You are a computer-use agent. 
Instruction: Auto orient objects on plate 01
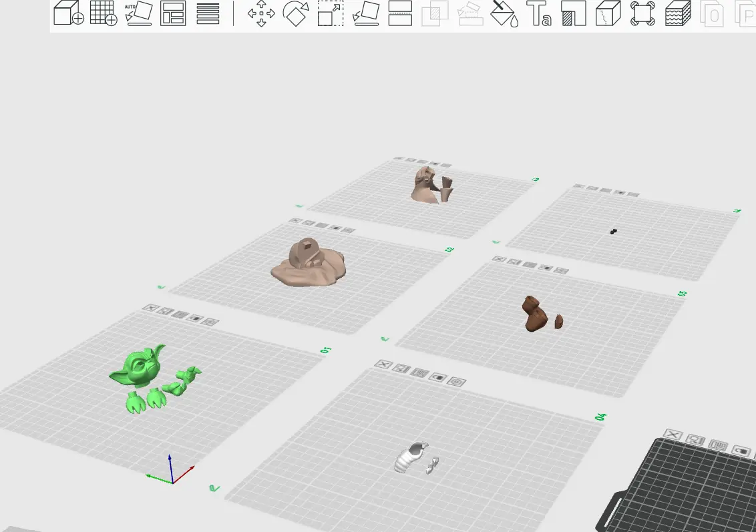(x=166, y=311)
